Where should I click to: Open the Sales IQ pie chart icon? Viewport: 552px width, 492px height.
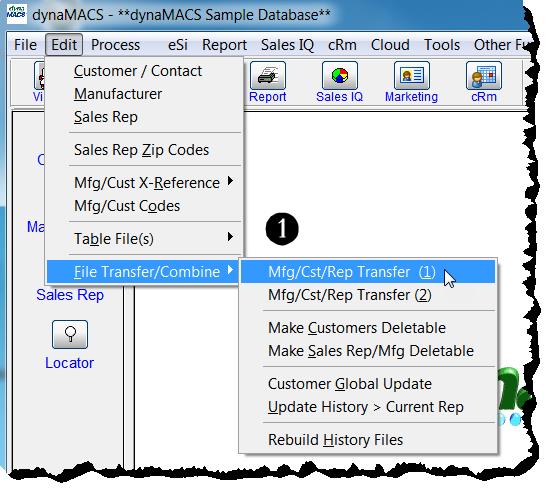tap(340, 75)
